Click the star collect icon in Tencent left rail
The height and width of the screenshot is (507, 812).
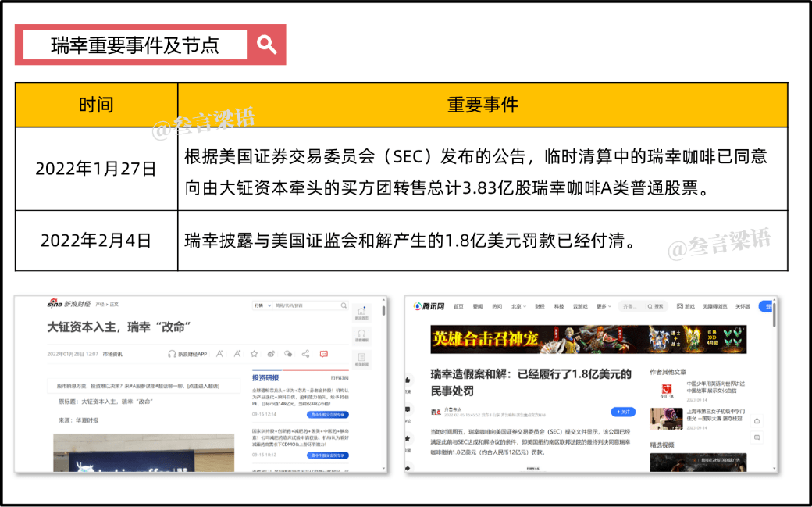coord(408,438)
